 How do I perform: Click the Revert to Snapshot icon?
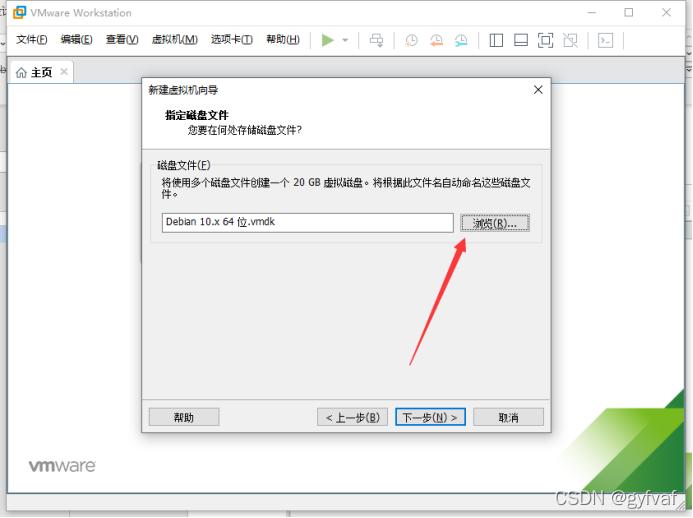[x=436, y=41]
